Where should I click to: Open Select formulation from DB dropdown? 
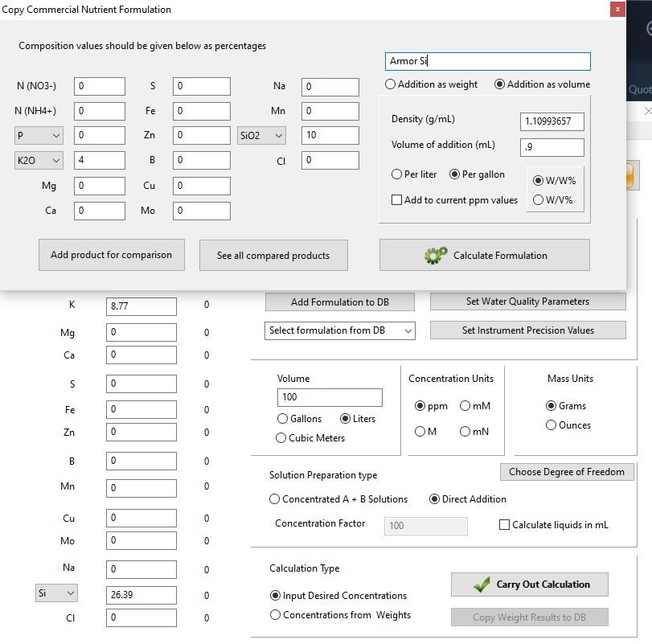click(x=340, y=330)
